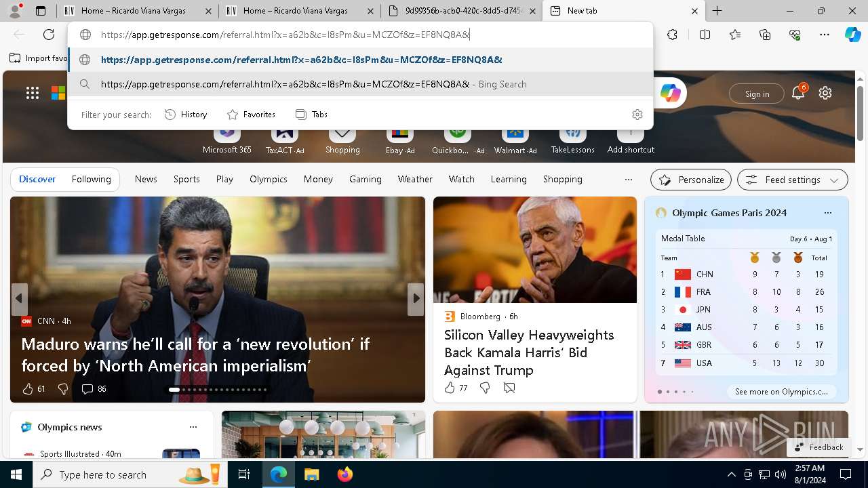Open the new tab plus button
This screenshot has width=868, height=488.
pyautogui.click(x=717, y=11)
